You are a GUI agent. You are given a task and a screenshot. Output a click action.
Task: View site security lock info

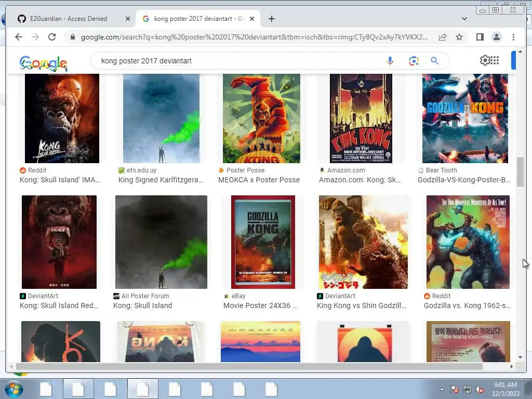pyautogui.click(x=73, y=37)
